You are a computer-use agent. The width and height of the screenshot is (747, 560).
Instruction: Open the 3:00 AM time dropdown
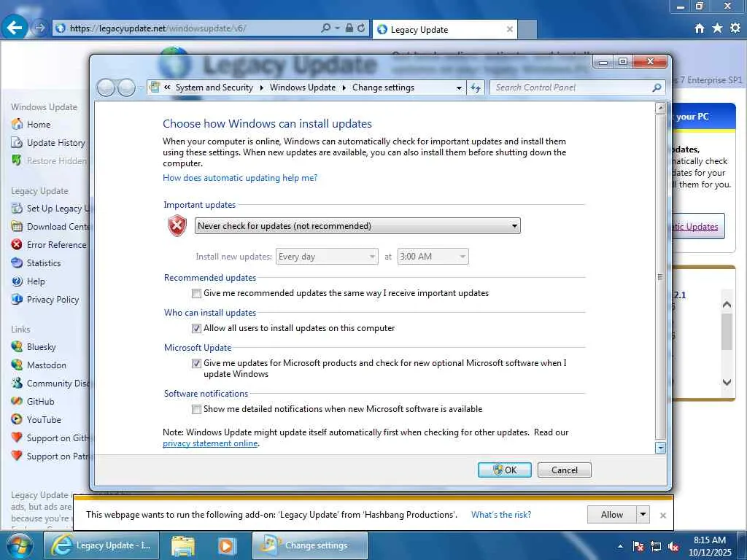click(x=433, y=257)
